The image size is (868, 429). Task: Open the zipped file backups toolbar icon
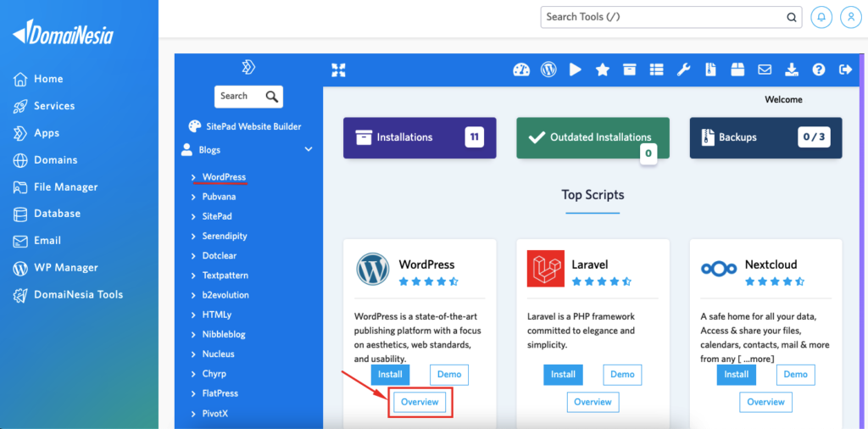click(711, 70)
